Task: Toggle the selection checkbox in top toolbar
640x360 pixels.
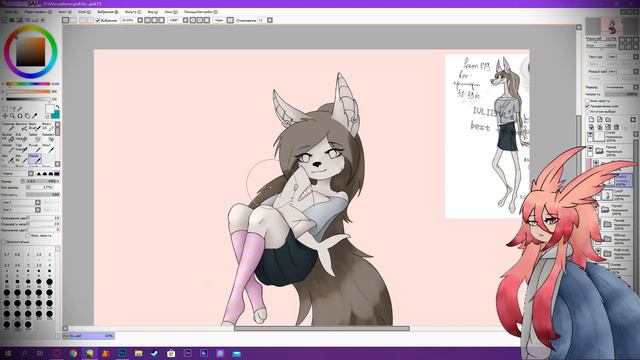Action: (98, 20)
